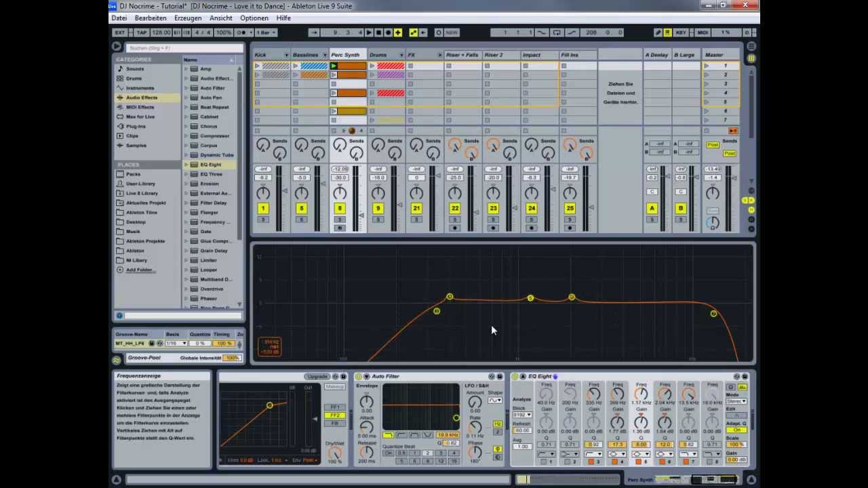Expand the Overdrive folder

(186, 289)
